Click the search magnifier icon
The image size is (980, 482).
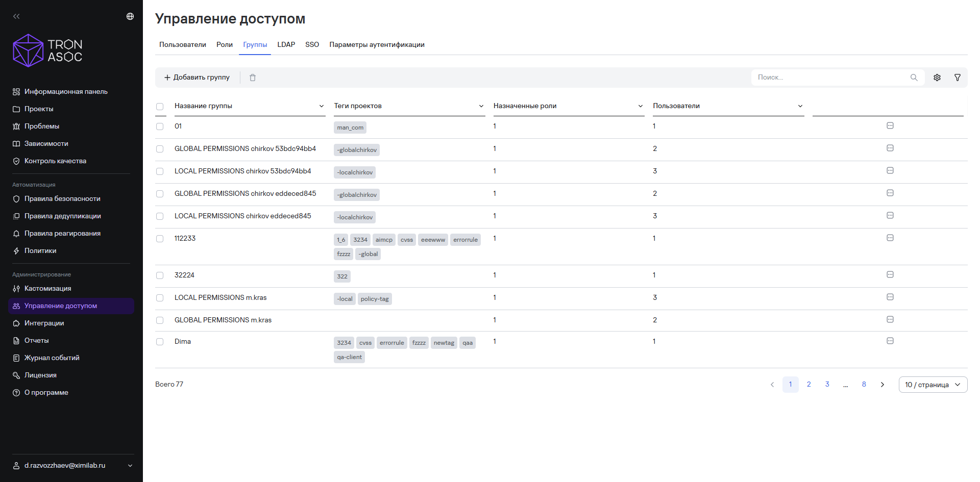click(914, 78)
